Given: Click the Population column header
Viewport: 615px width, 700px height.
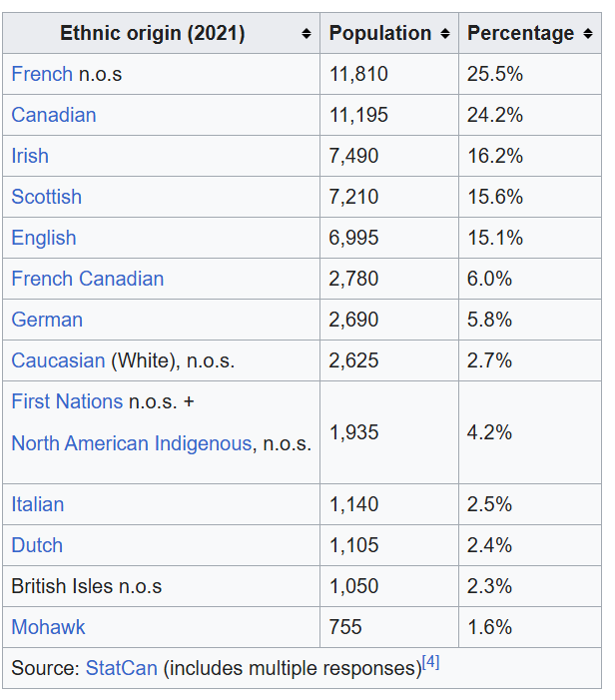Looking at the screenshot, I should tap(389, 34).
